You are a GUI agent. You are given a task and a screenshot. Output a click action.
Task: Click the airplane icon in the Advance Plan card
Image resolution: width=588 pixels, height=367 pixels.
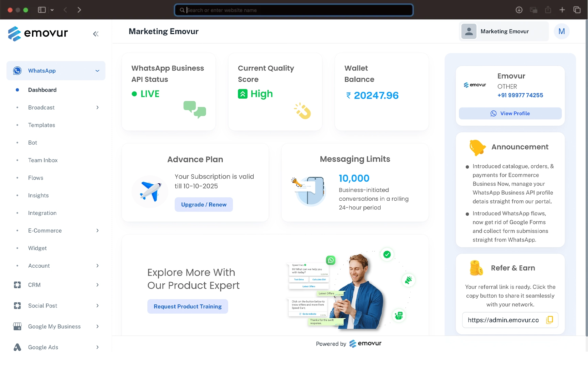tap(150, 191)
